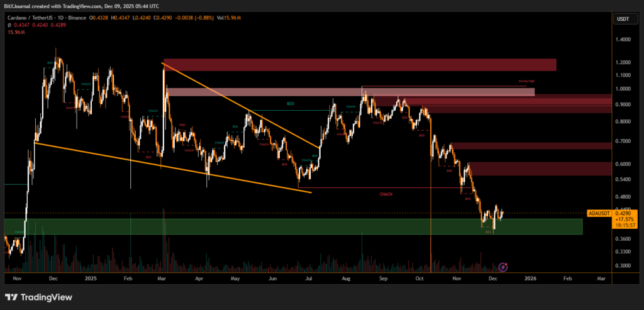Click the red 0.4347 indicator value in legend
Image resolution: width=644 pixels, height=310 pixels.
21,23
